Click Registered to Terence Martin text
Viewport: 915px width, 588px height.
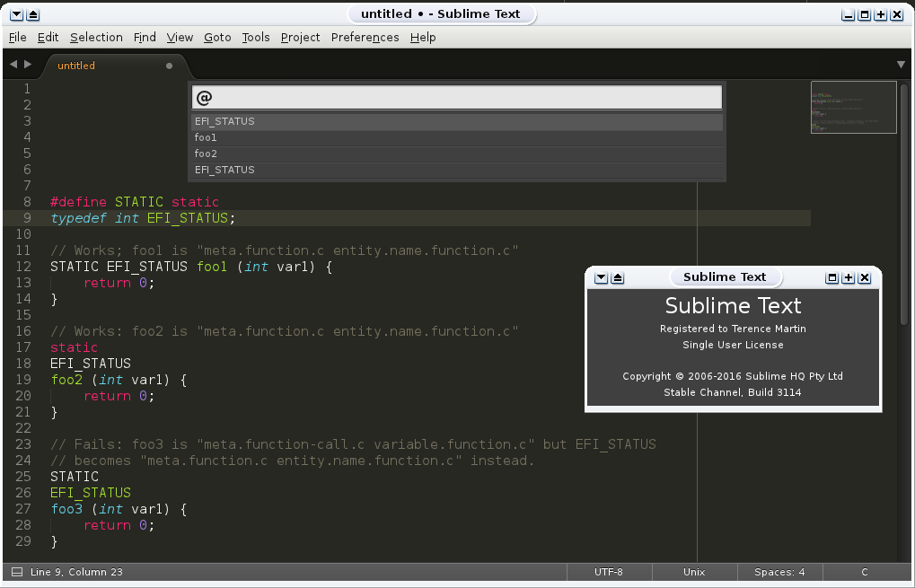click(733, 329)
